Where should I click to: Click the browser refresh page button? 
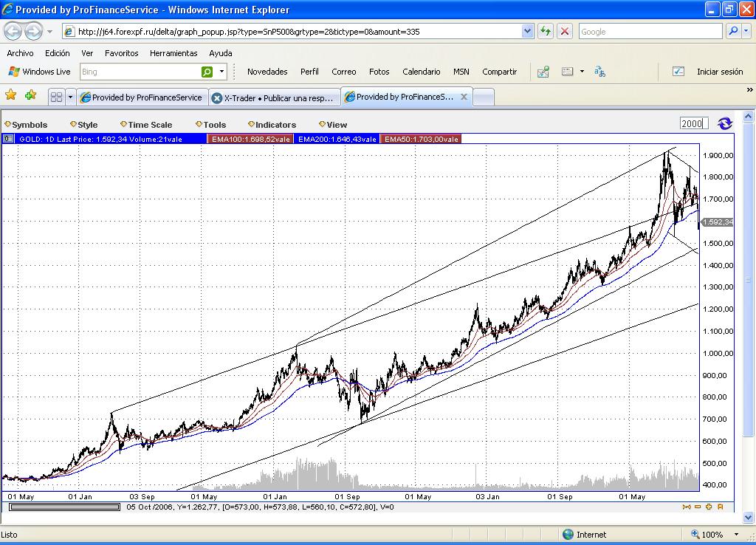[546, 31]
